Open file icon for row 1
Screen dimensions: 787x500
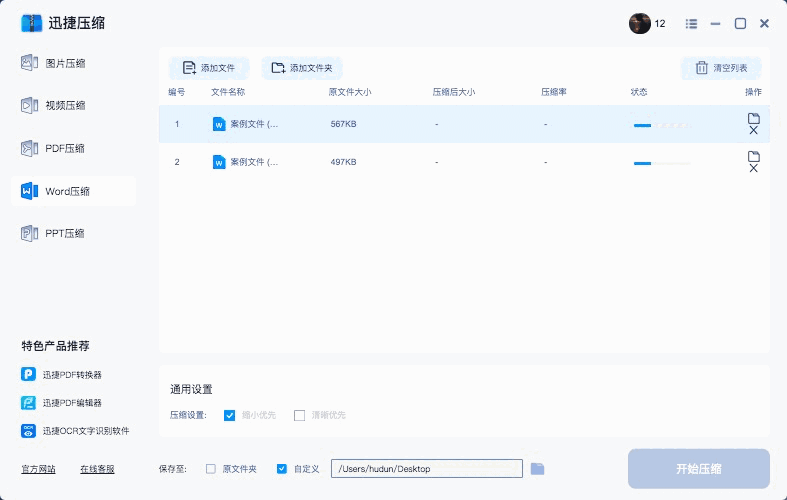(754, 118)
